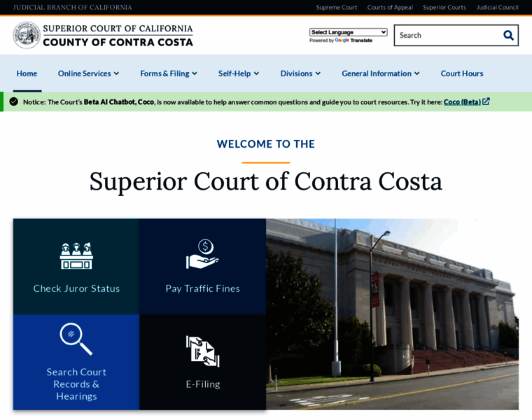
Task: Open the Online Services menu label
Action: coord(84,73)
